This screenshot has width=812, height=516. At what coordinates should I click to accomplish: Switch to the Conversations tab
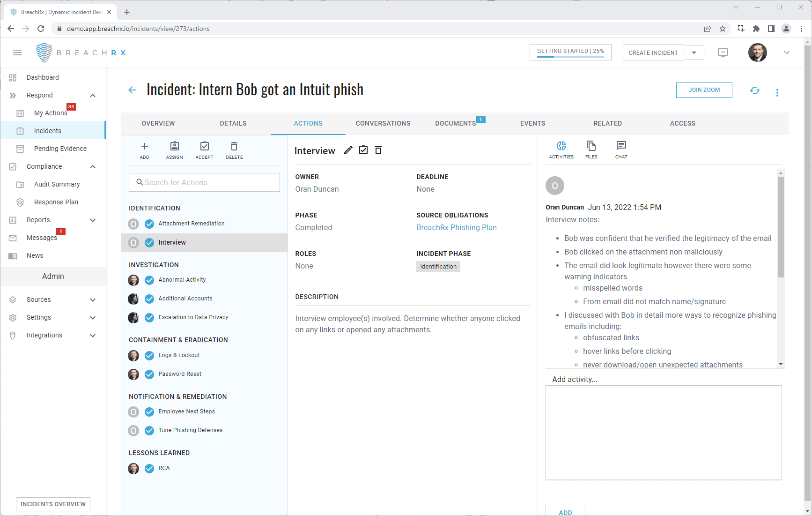click(383, 123)
